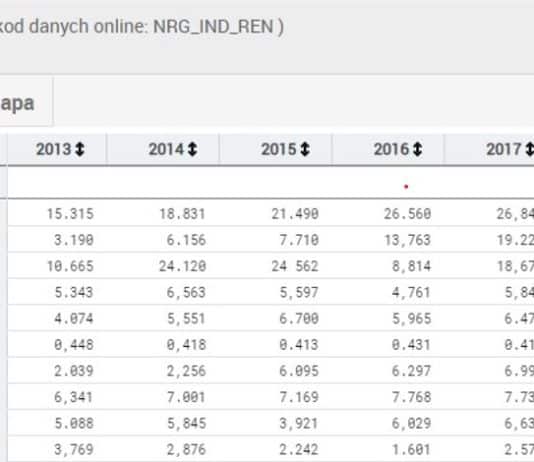Select the cell with value 7.001
Image resolution: width=534 pixels, height=462 pixels.
point(186,397)
